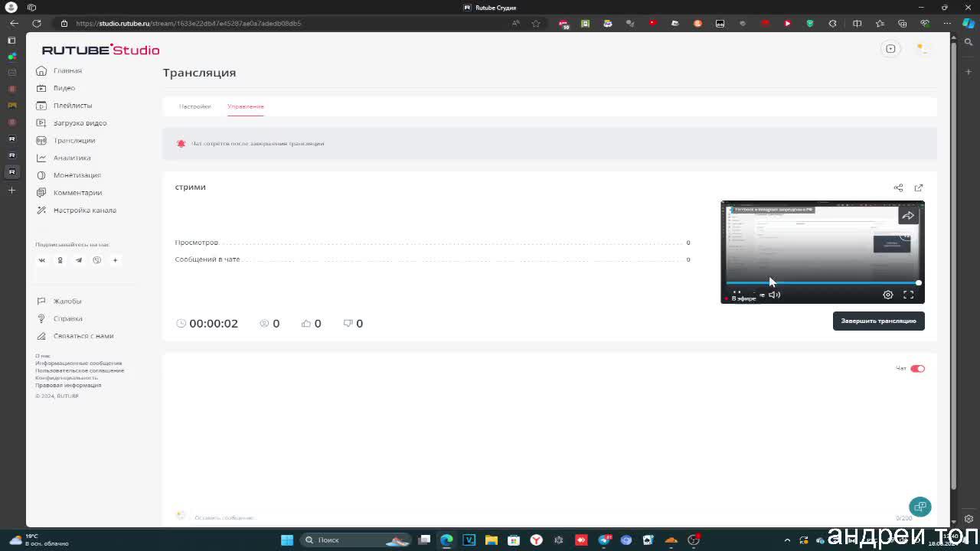Click the stream duration 00:00:02
This screenshot has width=980, height=551.
pos(214,324)
